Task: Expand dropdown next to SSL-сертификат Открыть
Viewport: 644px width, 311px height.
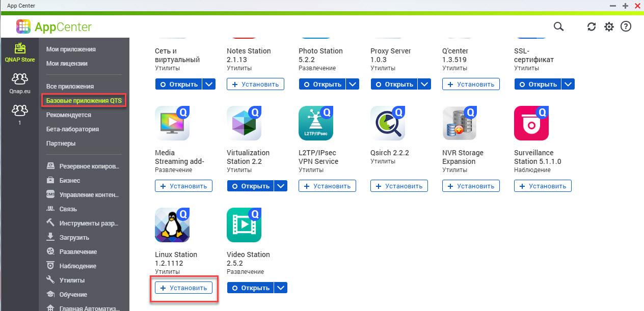Action: [x=568, y=84]
